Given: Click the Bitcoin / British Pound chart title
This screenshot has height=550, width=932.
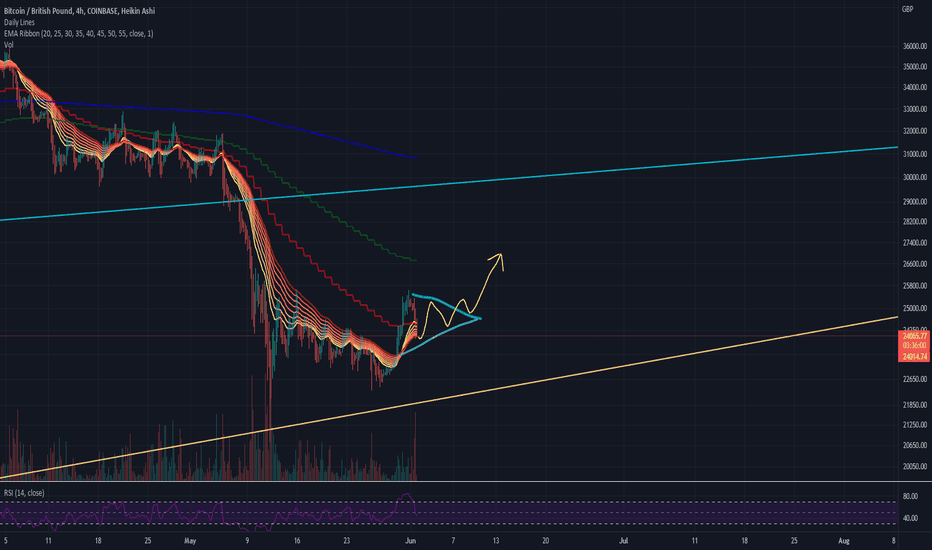Looking at the screenshot, I should tap(79, 11).
